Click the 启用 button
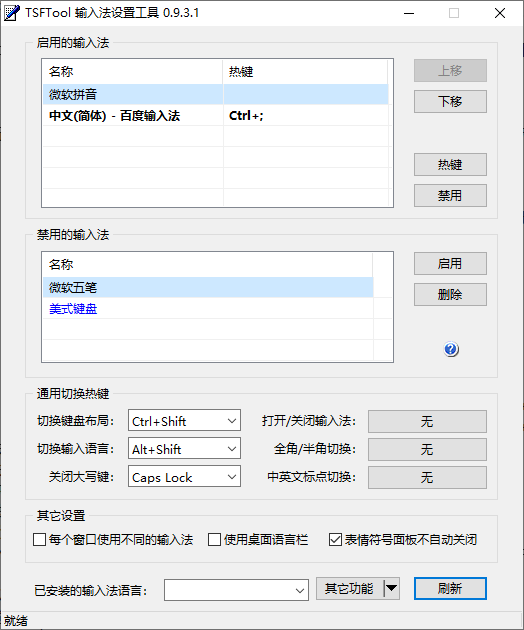This screenshot has height=630, width=524. pyautogui.click(x=450, y=264)
